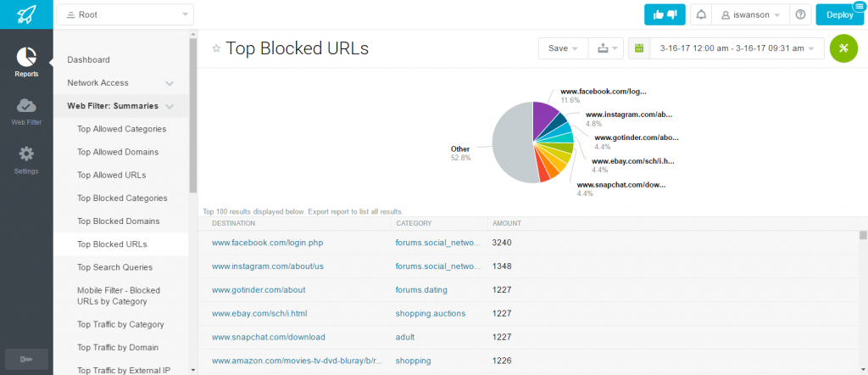Click the key icon at sidebar bottom
Viewport: 868px width, 375px height.
26,360
